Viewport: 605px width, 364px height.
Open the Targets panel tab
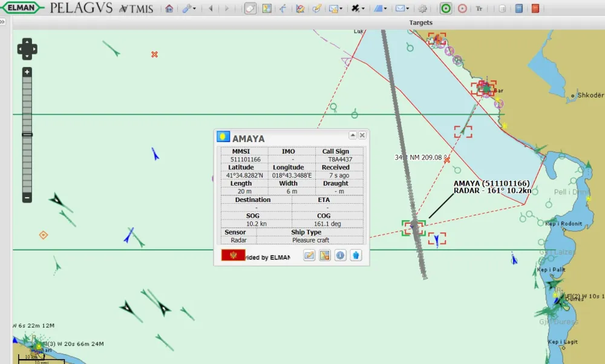(421, 23)
